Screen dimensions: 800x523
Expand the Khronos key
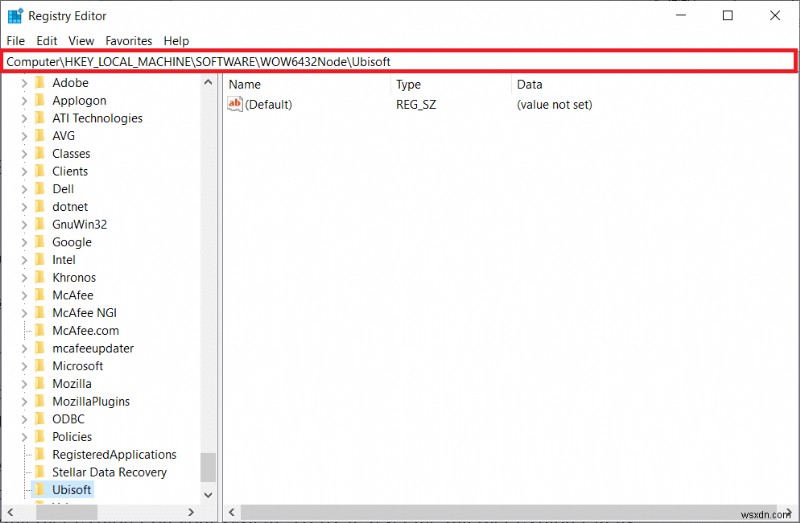24,278
